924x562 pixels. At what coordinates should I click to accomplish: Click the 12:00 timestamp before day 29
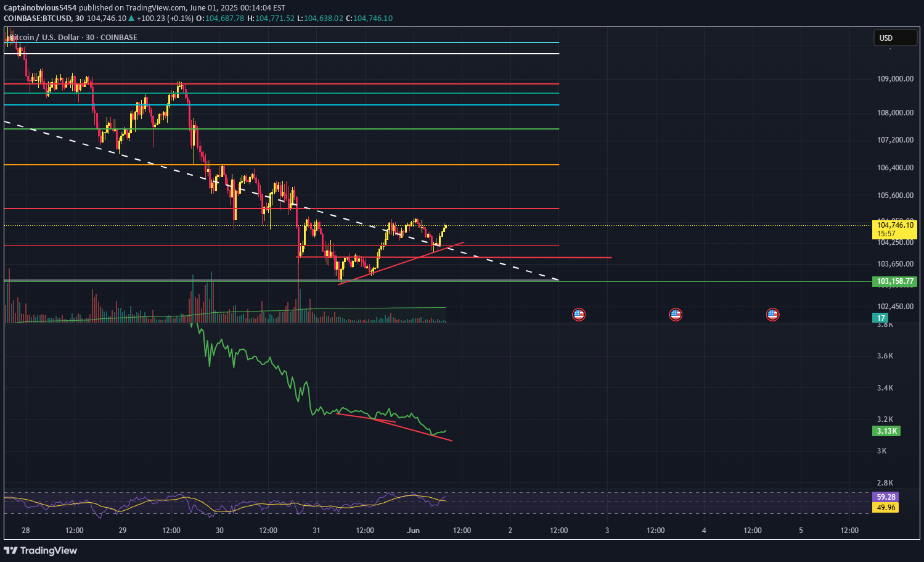click(74, 530)
